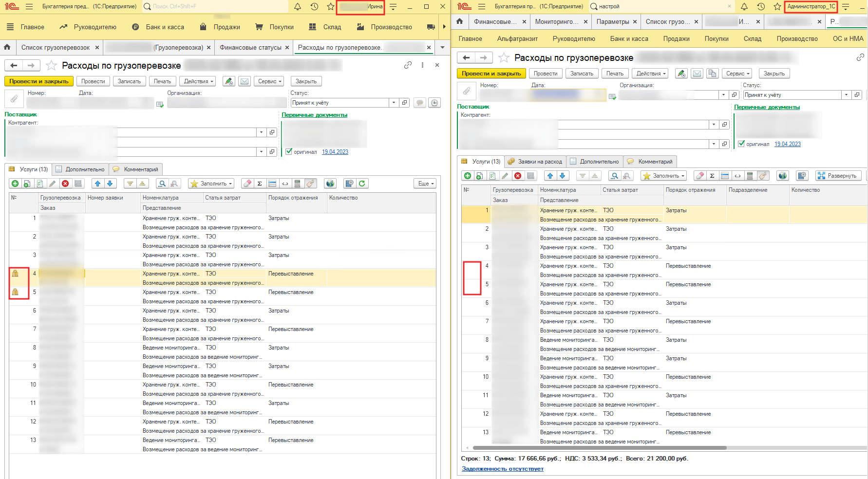This screenshot has width=868, height=479.
Task: Click the Развернуть button in the right window
Action: (x=838, y=176)
